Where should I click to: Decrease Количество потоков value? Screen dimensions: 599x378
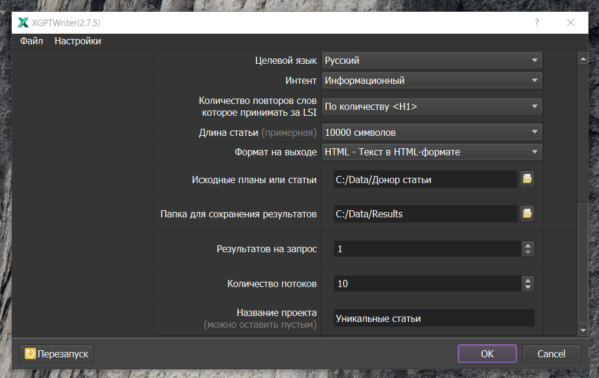pos(528,287)
